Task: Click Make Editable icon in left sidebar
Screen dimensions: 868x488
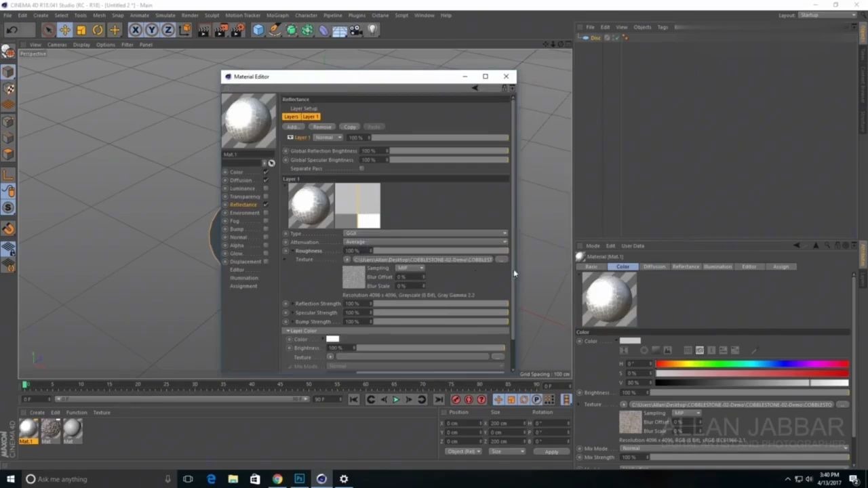Action: [x=8, y=51]
